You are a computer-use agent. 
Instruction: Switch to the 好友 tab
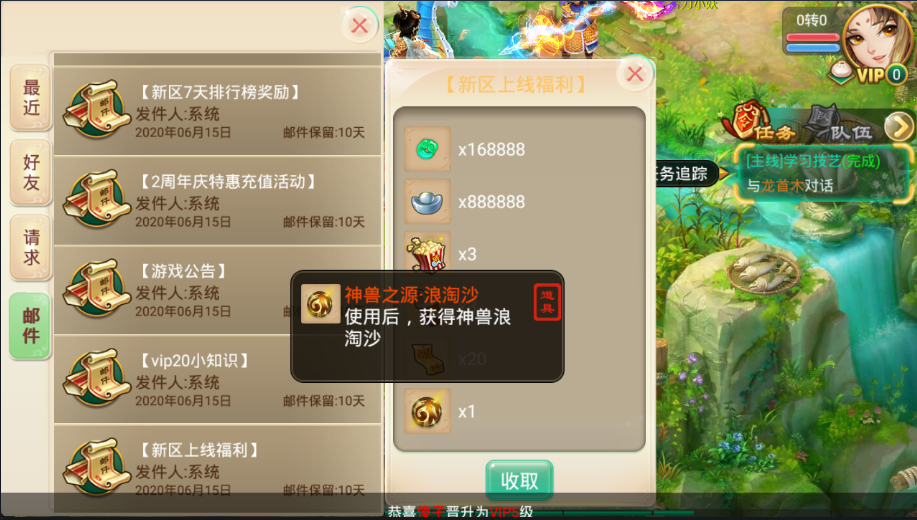[x=31, y=173]
